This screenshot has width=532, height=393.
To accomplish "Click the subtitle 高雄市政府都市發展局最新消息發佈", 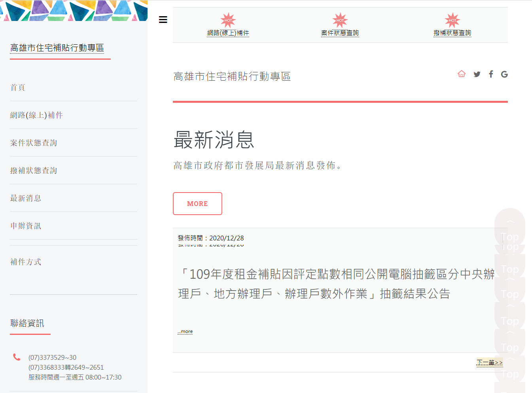I will [257, 165].
